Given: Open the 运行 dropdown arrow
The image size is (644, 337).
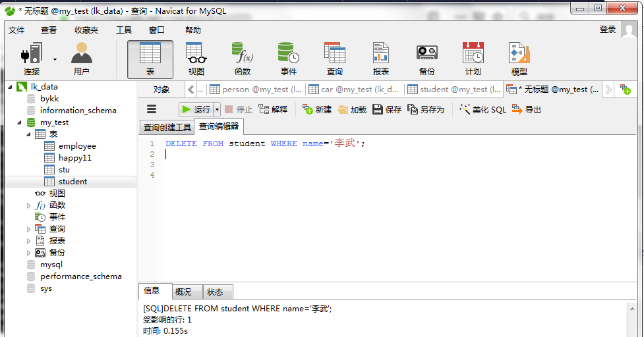Looking at the screenshot, I should [218, 109].
